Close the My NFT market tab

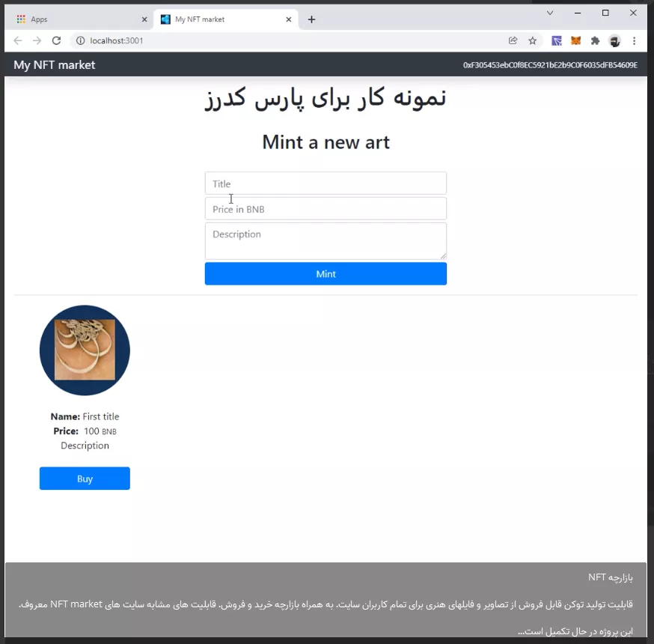point(288,19)
